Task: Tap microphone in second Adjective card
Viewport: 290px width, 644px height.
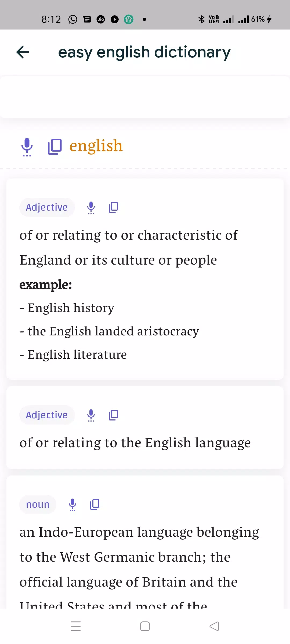Action: coord(91,415)
